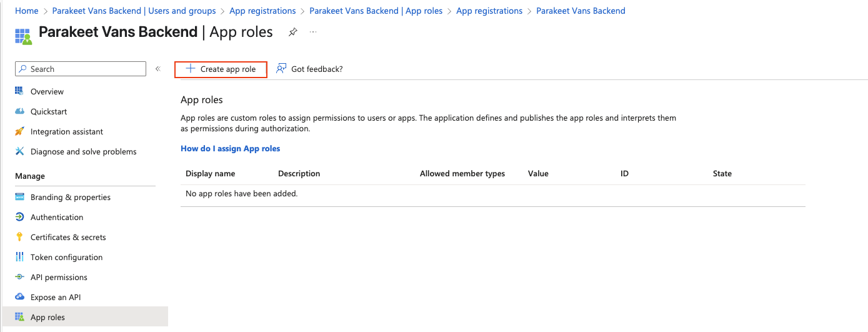The image size is (868, 332).
Task: Click the Parakeet Vans Backend app icon
Action: click(23, 36)
